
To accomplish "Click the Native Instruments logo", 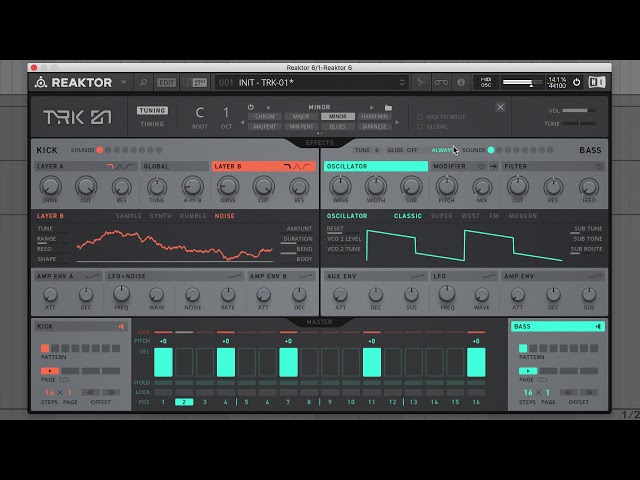I will tap(597, 82).
